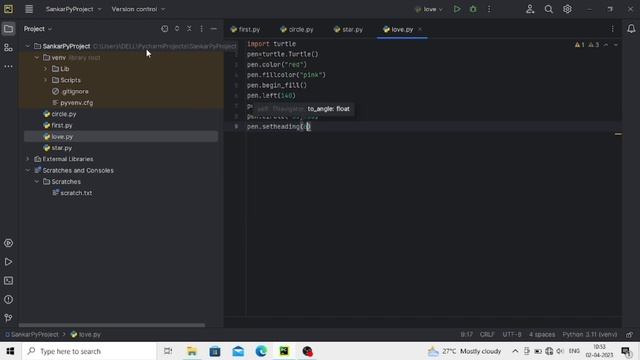Go to next highlighted error arrow
640x360 pixels.
pos(616,45)
